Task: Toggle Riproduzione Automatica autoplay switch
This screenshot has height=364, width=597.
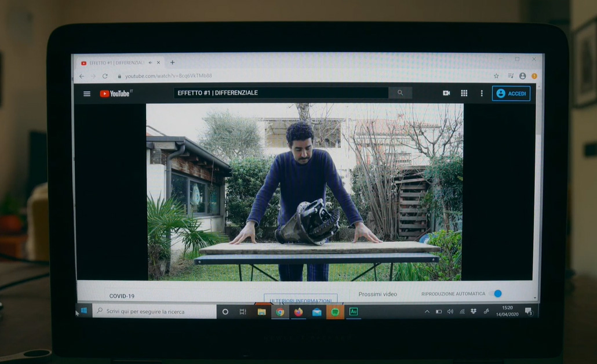Action: (x=496, y=294)
